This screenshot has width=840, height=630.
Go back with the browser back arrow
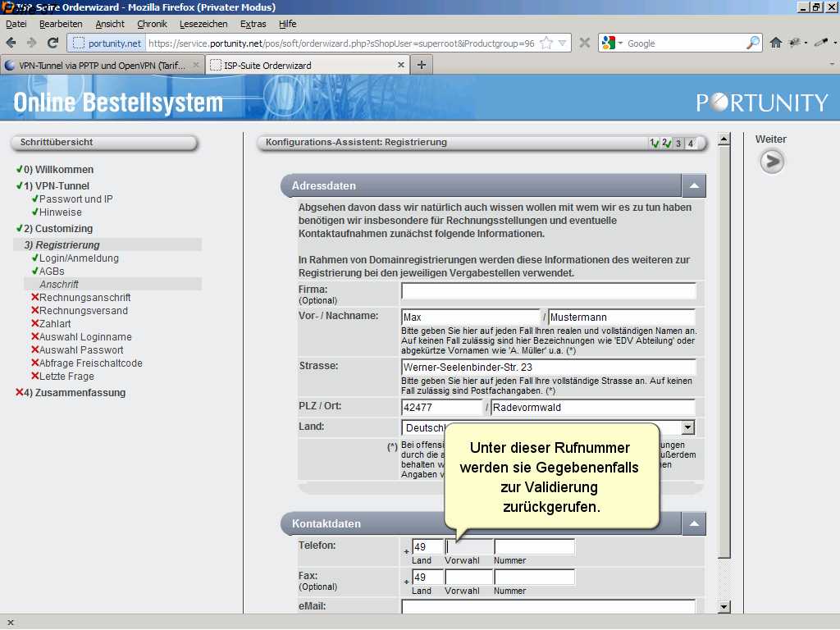click(x=11, y=43)
